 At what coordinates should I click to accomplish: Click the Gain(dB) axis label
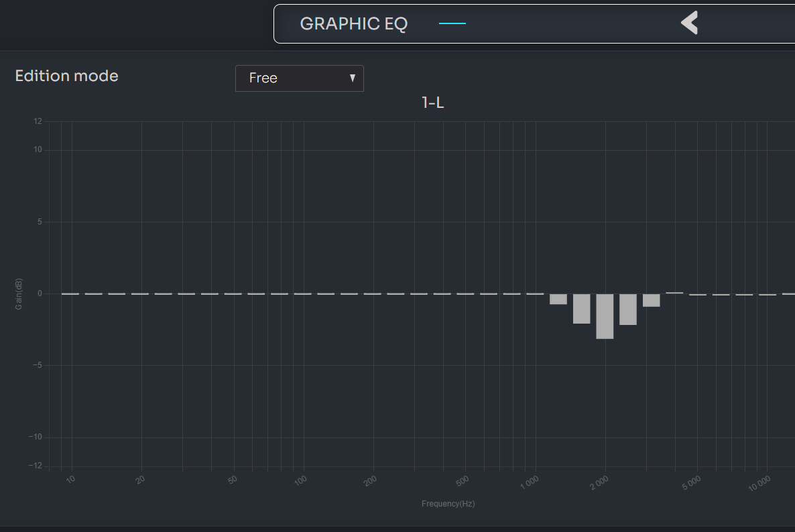19,293
